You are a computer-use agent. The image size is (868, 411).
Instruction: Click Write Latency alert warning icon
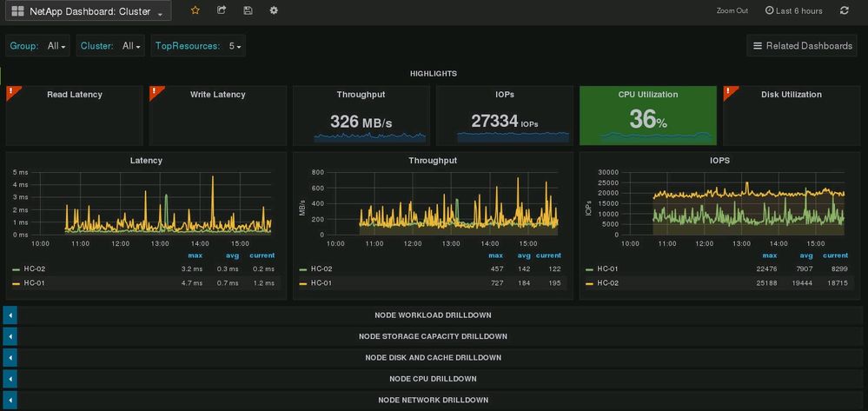pos(155,91)
